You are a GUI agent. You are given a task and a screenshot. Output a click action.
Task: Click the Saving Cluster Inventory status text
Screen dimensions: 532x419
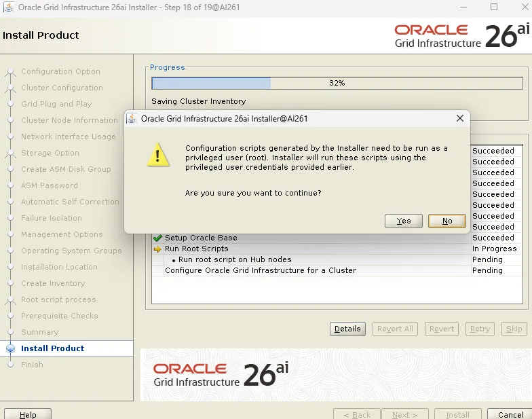198,101
